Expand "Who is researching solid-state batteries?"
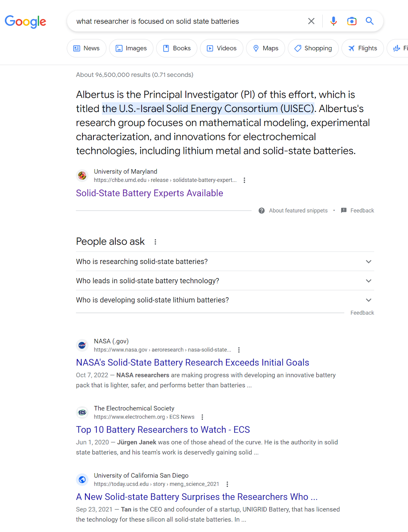 point(225,262)
